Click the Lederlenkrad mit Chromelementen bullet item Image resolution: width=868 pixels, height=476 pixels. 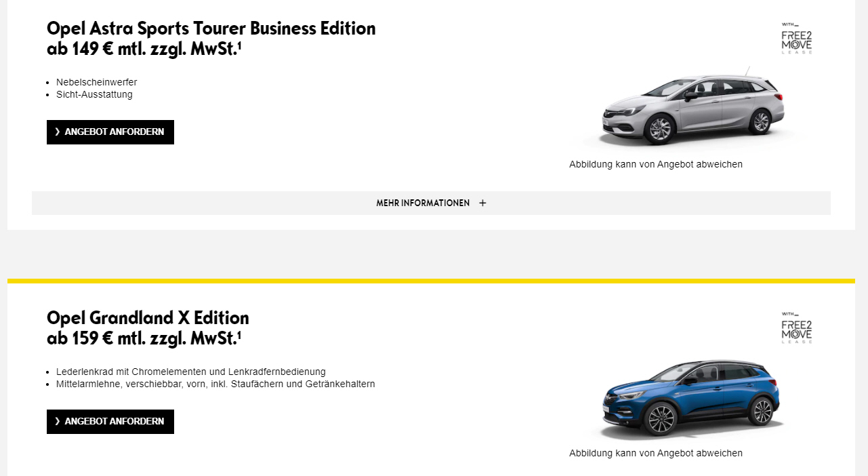191,372
